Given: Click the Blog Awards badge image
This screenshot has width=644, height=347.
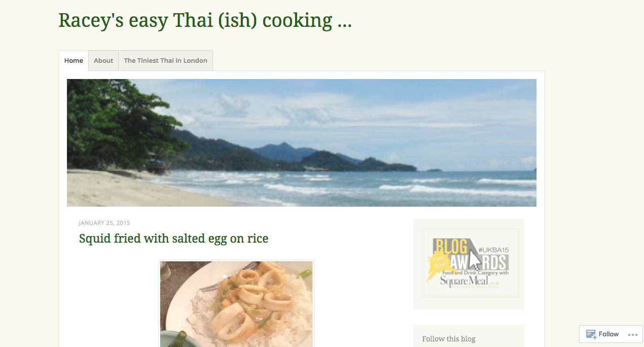Looking at the screenshot, I should [471, 262].
